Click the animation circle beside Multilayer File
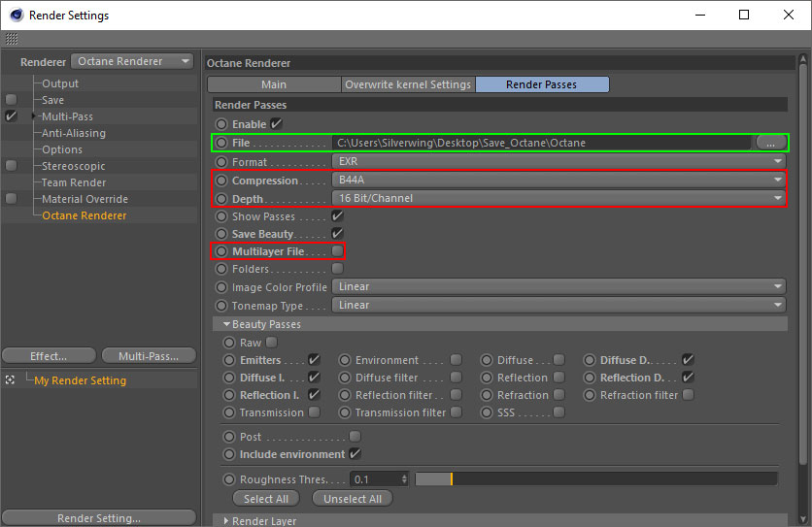 (221, 251)
